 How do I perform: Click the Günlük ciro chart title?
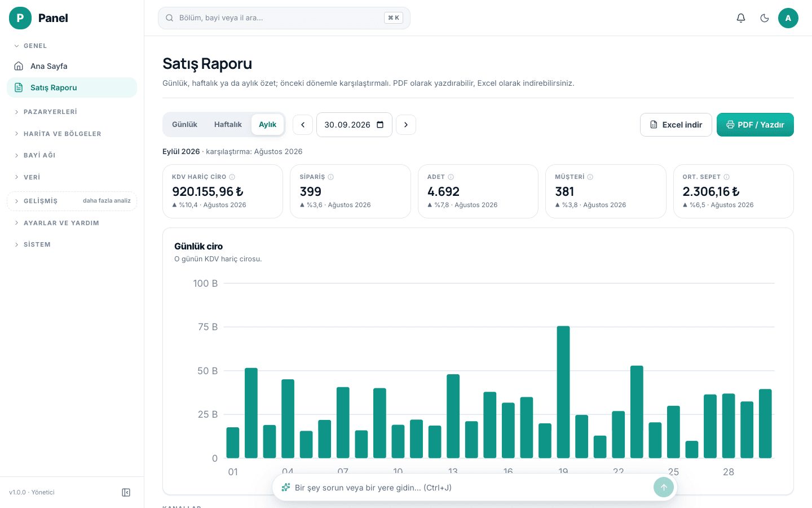(x=198, y=246)
